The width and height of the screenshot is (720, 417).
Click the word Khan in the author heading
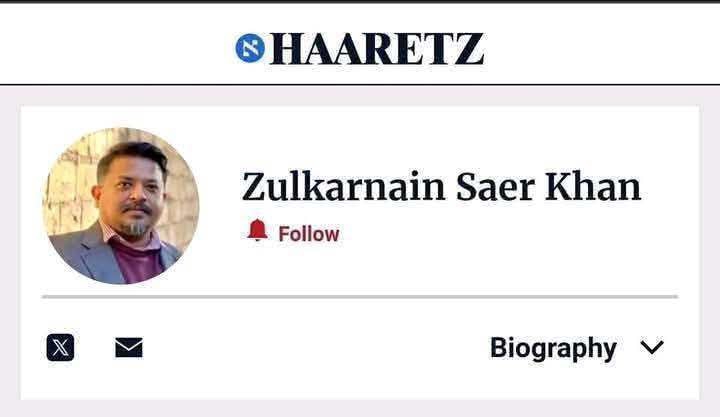[x=593, y=186]
